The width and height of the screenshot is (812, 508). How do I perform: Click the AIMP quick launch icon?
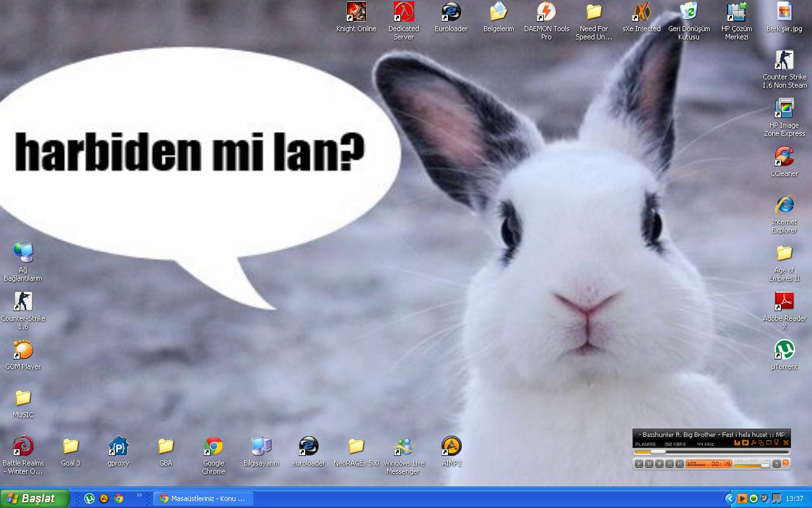tap(104, 498)
